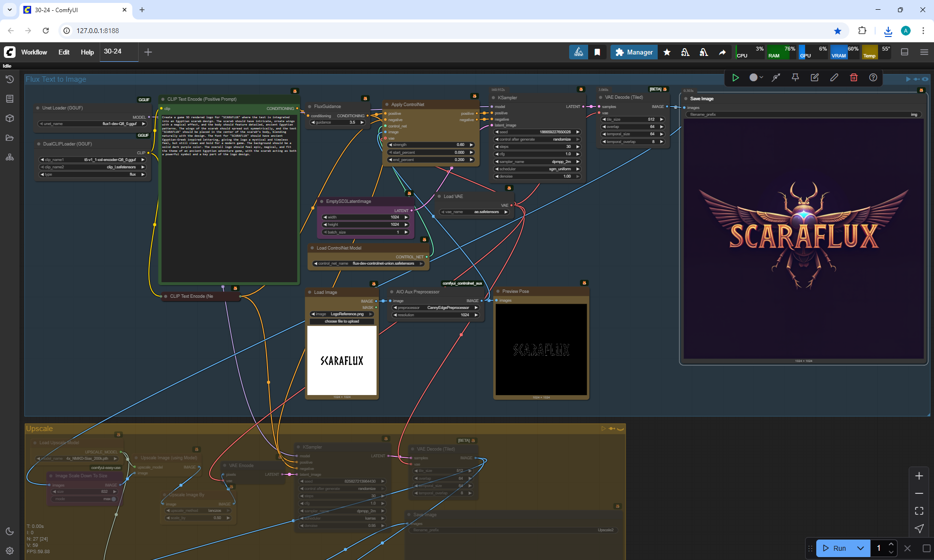Viewport: 934px width, 560px height.
Task: Toggle dark theme moon icon
Action: pos(9,531)
